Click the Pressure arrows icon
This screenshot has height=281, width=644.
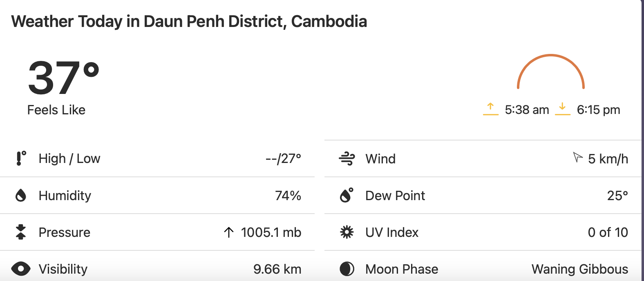21,232
